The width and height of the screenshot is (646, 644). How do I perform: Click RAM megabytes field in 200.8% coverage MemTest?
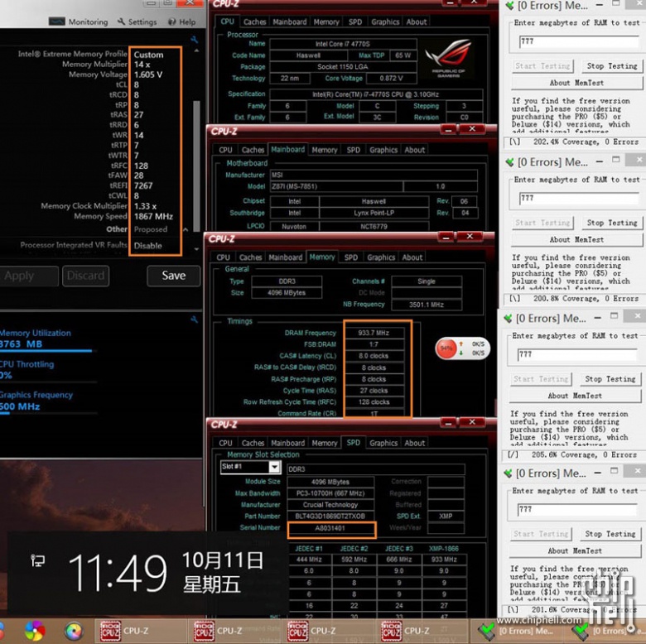[579, 198]
